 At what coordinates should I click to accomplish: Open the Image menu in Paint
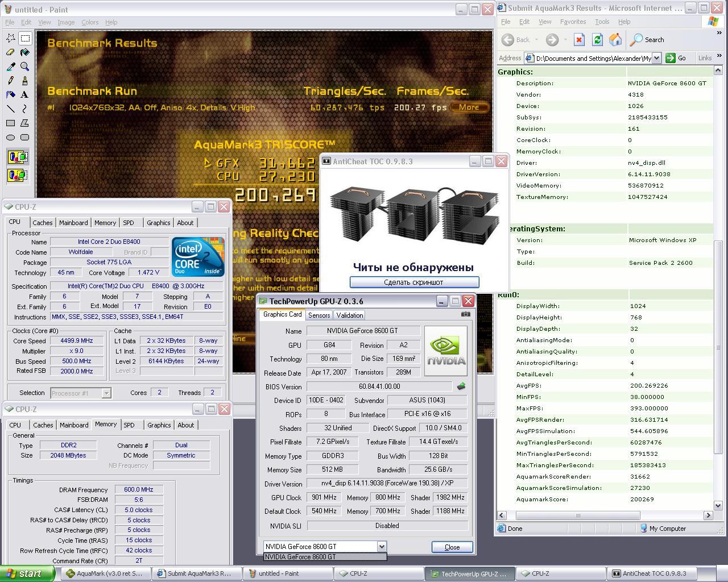point(66,22)
